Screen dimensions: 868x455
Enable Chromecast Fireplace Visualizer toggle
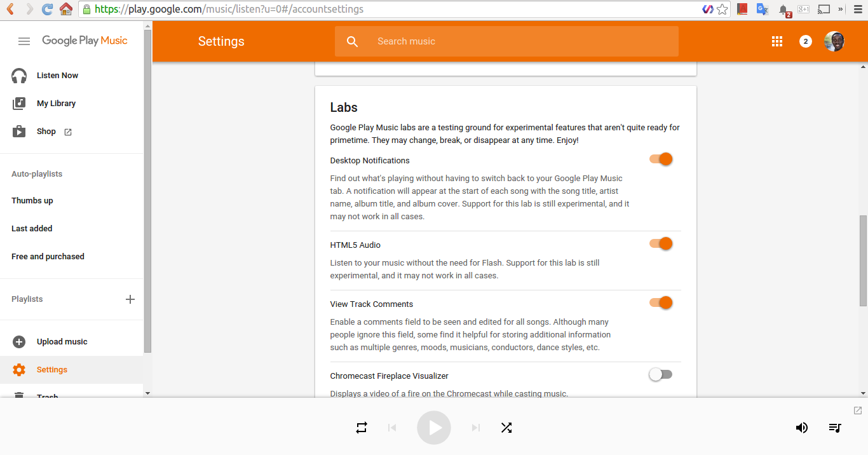(661, 375)
